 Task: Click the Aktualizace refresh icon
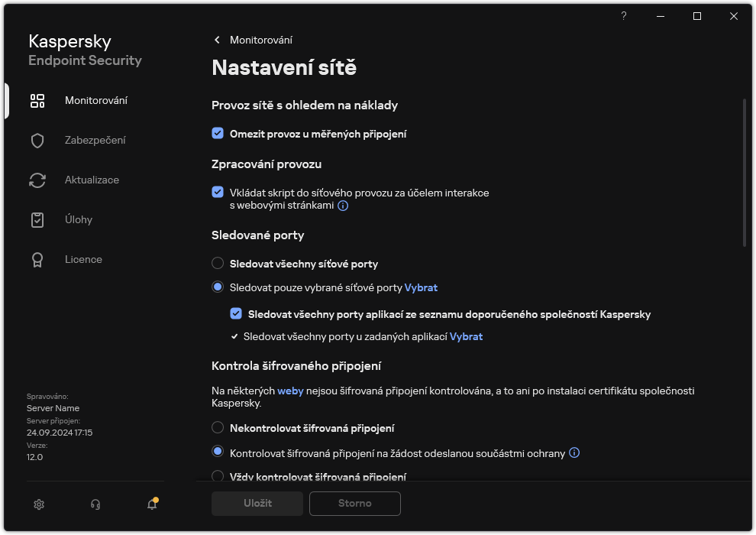click(37, 180)
